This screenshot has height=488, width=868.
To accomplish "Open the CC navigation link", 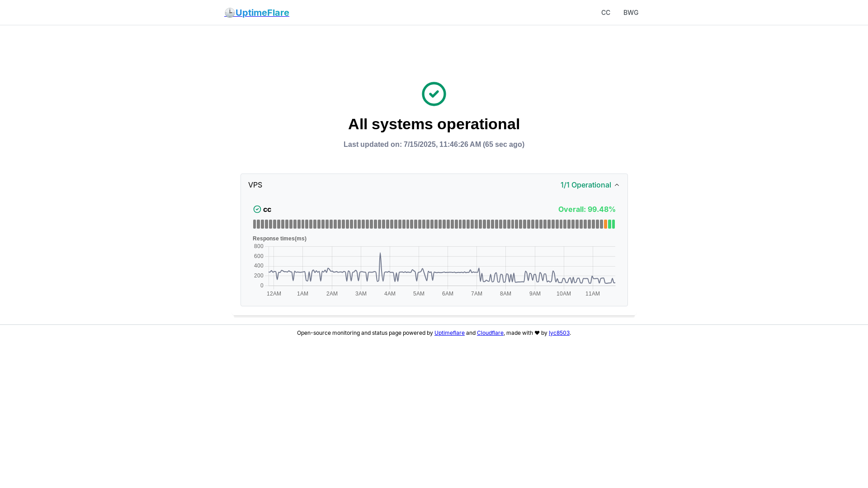I will point(606,13).
